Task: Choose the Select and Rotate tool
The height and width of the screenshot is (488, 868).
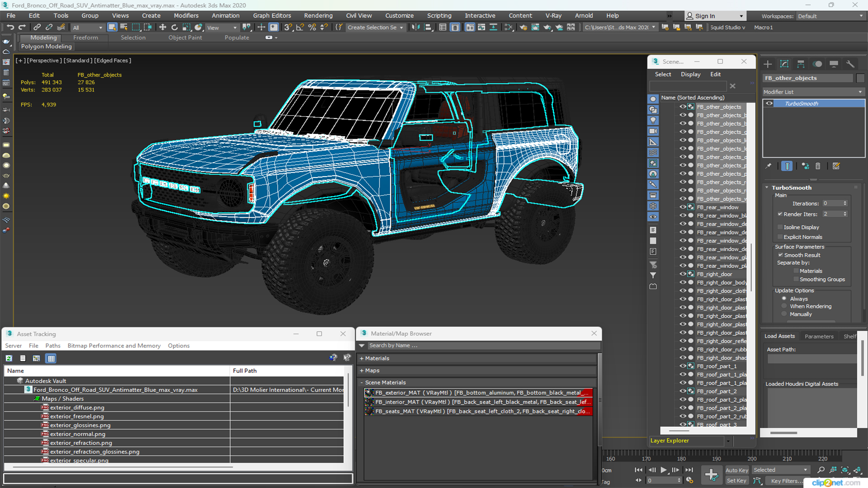Action: [175, 28]
